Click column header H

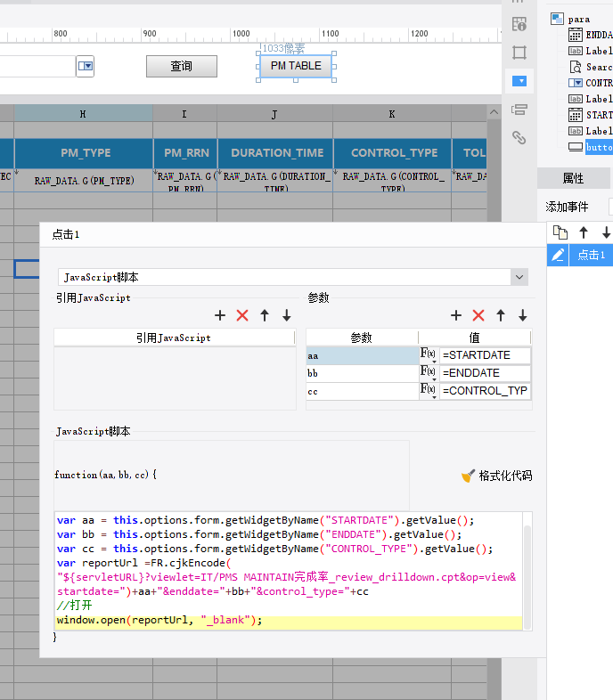click(x=83, y=114)
